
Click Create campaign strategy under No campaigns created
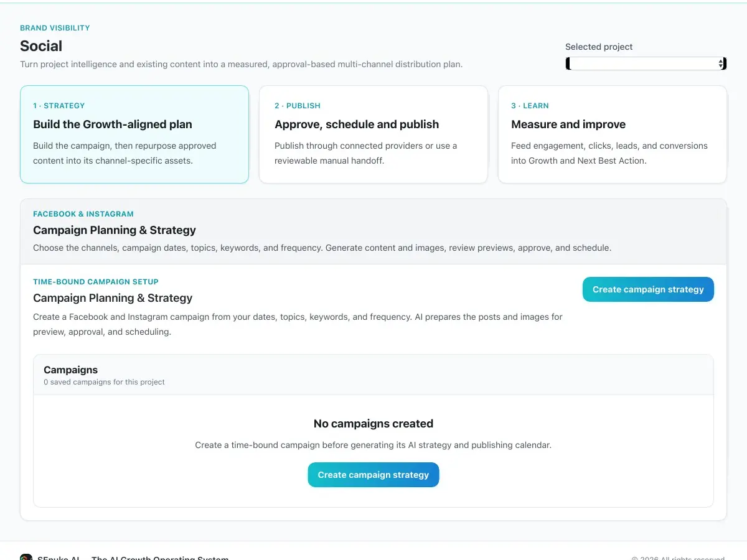coord(374,475)
